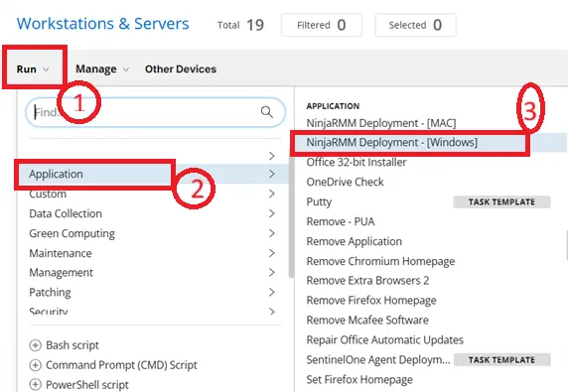This screenshot has height=392, width=568.
Task: Select Remove Chromium Homepage
Action: coord(380,261)
